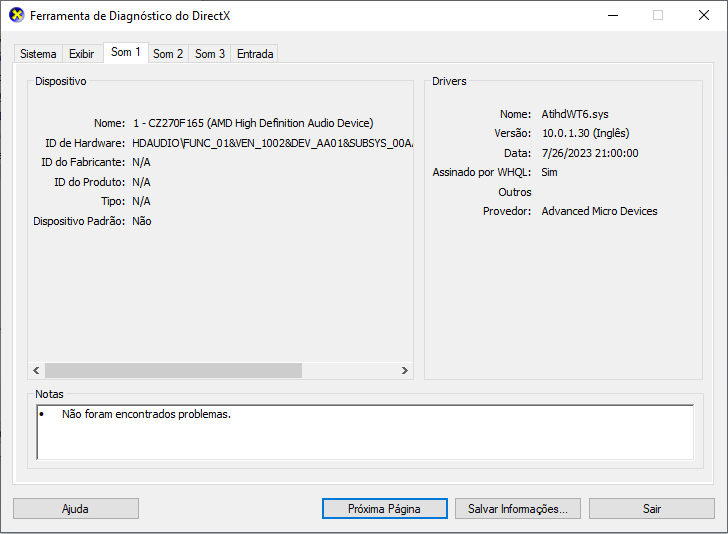Click the Outros label in Drivers

coord(514,192)
